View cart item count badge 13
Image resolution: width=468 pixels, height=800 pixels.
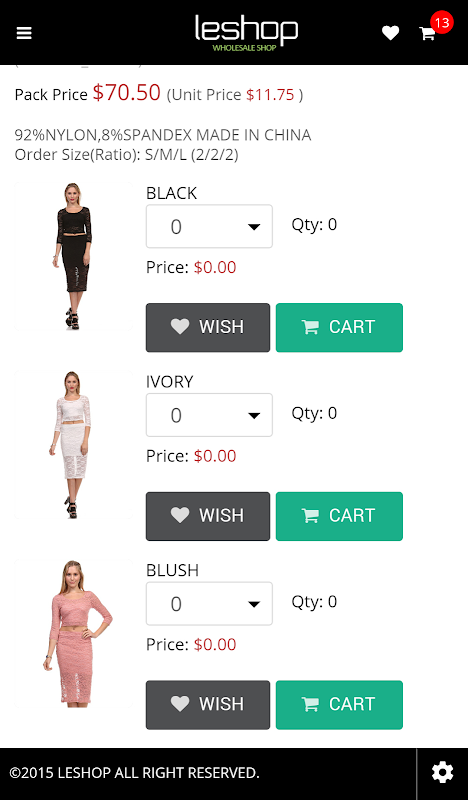[442, 22]
